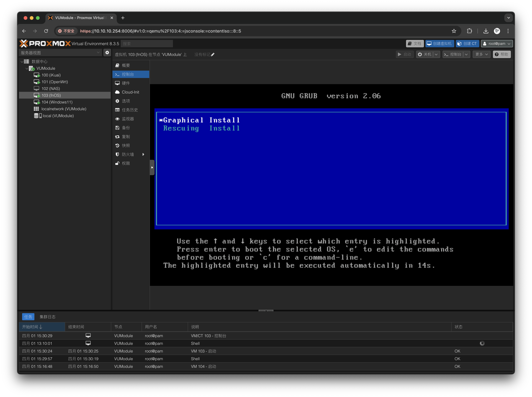Open the root@pam user menu
This screenshot has width=532, height=397.
[x=497, y=43]
